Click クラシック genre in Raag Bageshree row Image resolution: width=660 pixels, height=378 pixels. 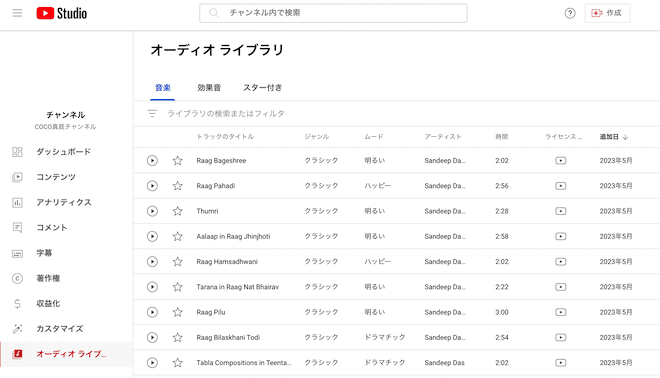pyautogui.click(x=321, y=160)
